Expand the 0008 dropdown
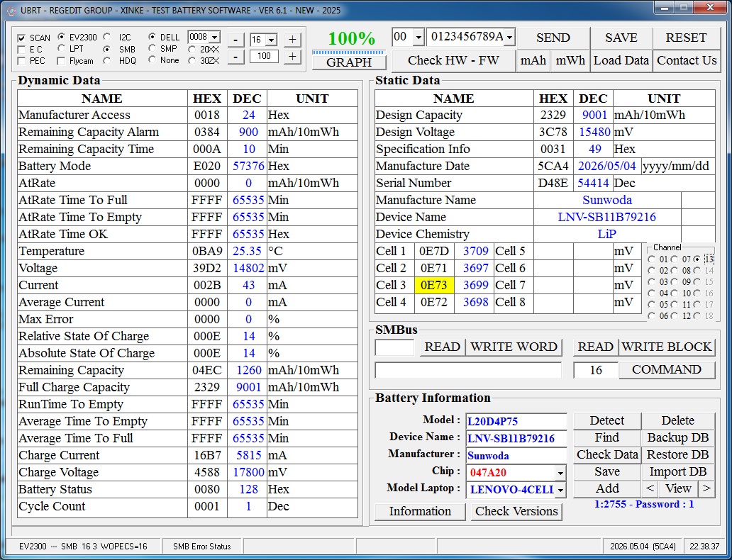This screenshot has height=560, width=732. (x=215, y=37)
